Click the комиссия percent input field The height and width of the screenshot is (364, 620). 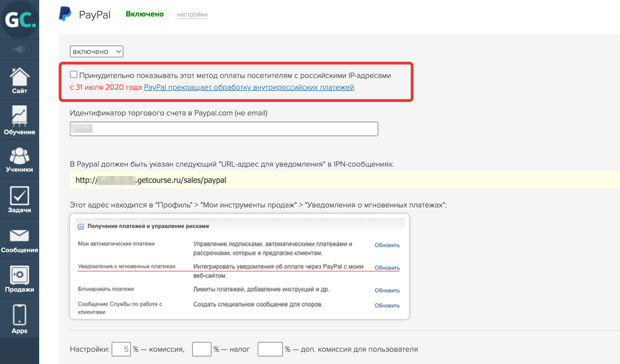pyautogui.click(x=121, y=349)
